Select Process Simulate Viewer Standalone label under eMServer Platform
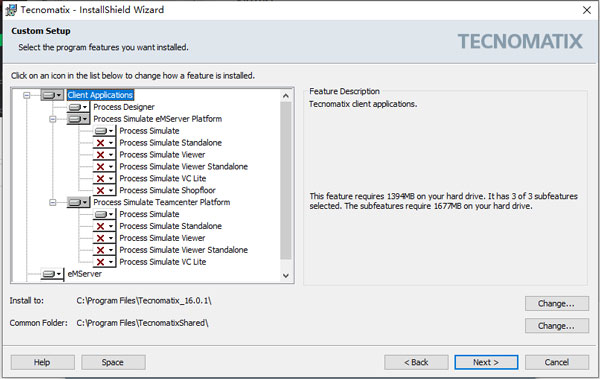Image resolution: width=600 pixels, height=379 pixels. (184, 167)
